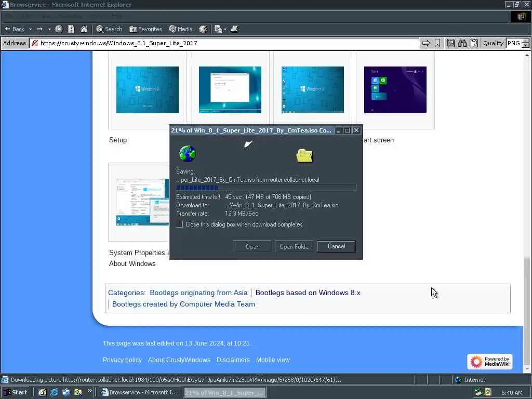Image resolution: width=532 pixels, height=399 pixels.
Task: Open the Tools menu
Action: pos(97,16)
